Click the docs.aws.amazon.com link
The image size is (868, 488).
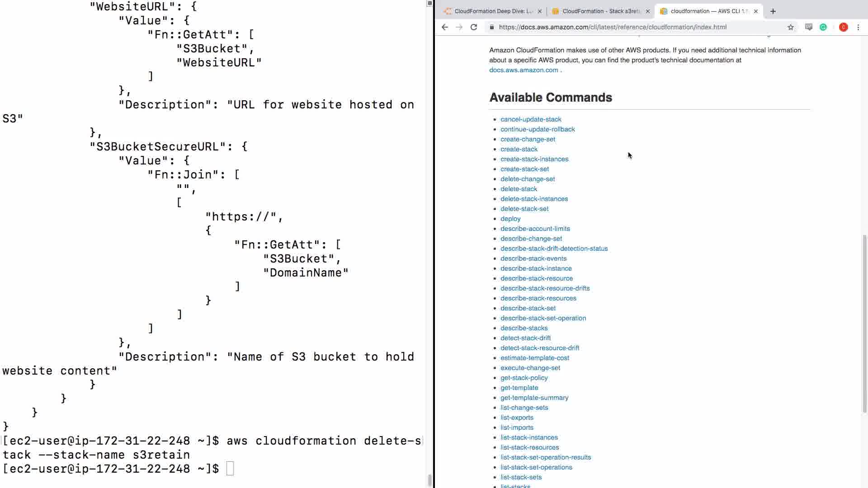[524, 70]
